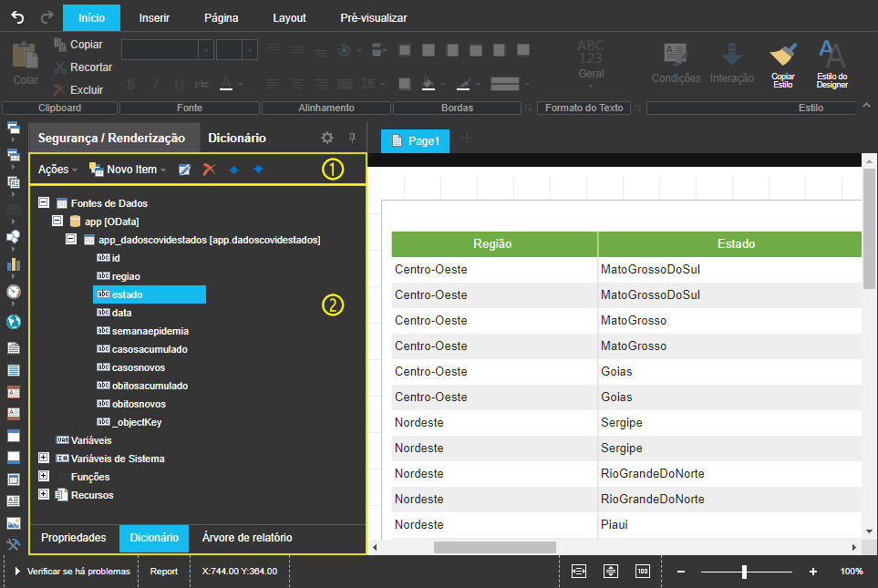Screen dimensions: 878x588
Task: Select the Image component in sidebar
Action: click(14, 523)
